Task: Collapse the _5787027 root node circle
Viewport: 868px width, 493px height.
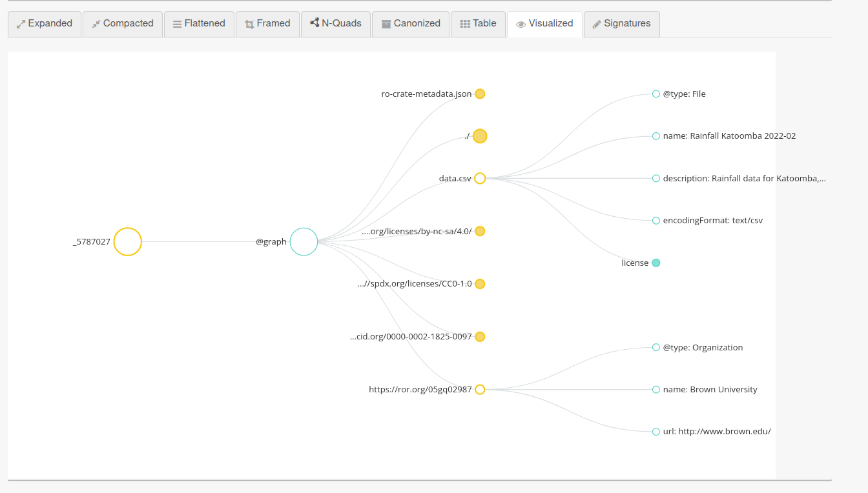Action: coord(127,241)
